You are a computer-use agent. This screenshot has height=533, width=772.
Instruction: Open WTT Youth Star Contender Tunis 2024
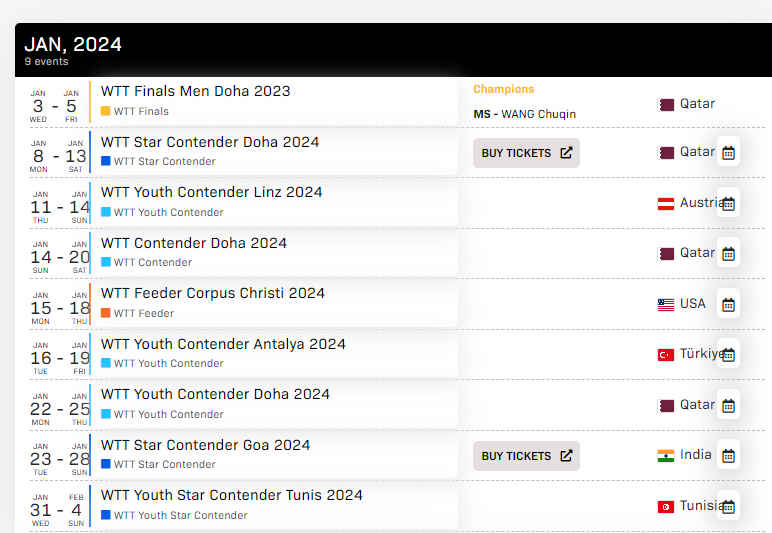pos(231,495)
